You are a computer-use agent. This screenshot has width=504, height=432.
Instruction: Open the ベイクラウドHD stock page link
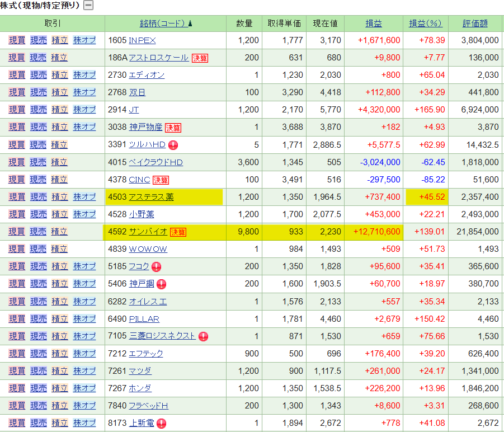point(156,162)
